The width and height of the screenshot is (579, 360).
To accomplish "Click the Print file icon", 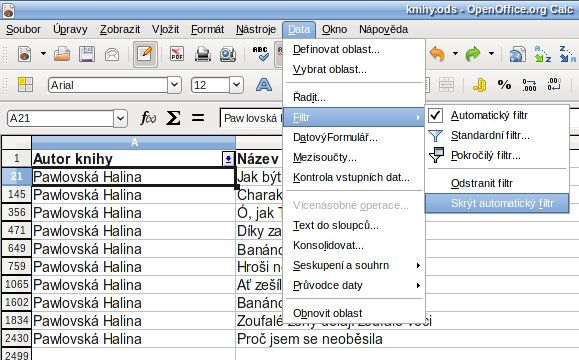I will [203, 54].
